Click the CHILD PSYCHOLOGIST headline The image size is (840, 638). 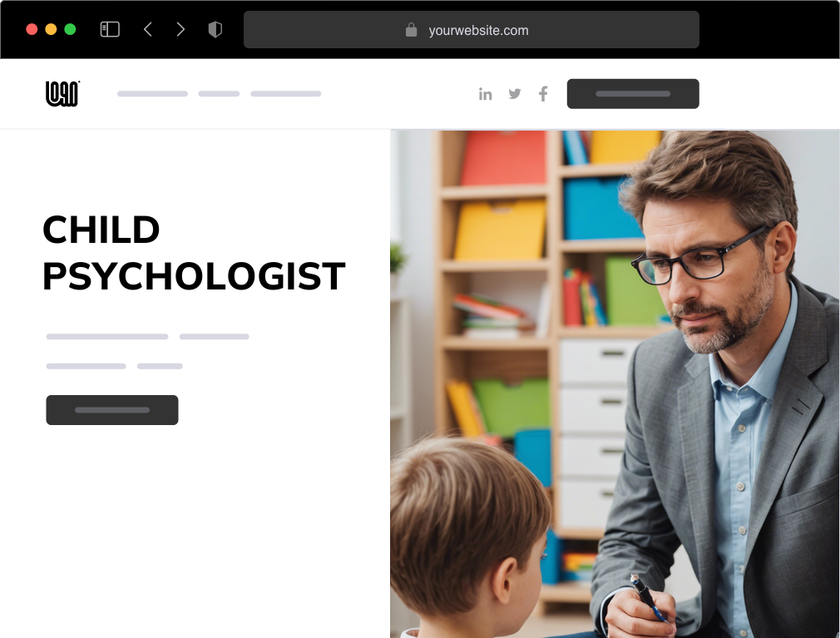tap(194, 253)
